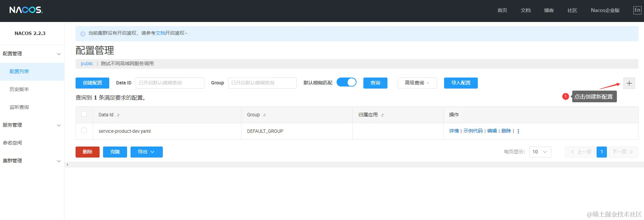Click the 克隆 button

pyautogui.click(x=115, y=152)
